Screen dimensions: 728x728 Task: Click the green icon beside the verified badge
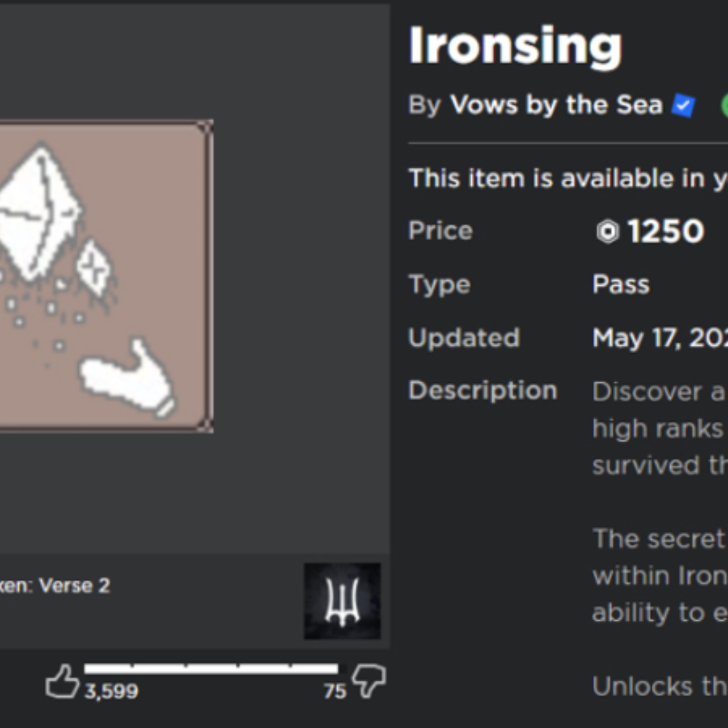(x=724, y=105)
